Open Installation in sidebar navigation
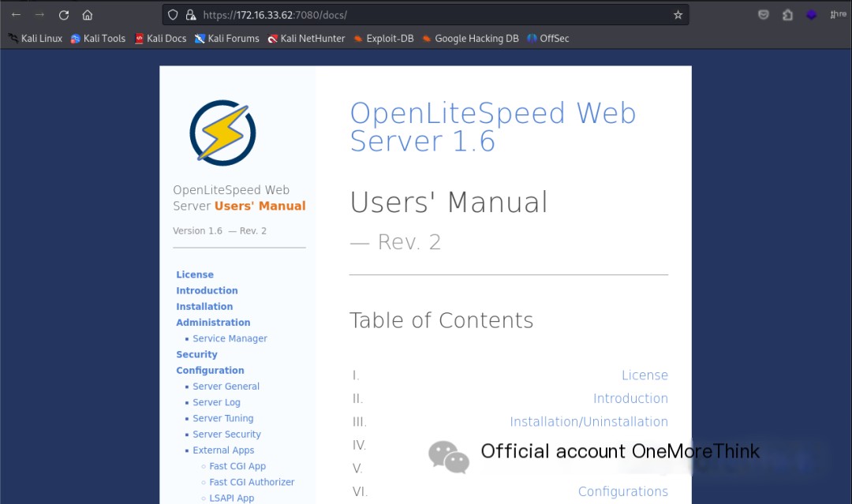This screenshot has height=504, width=852. [x=204, y=306]
